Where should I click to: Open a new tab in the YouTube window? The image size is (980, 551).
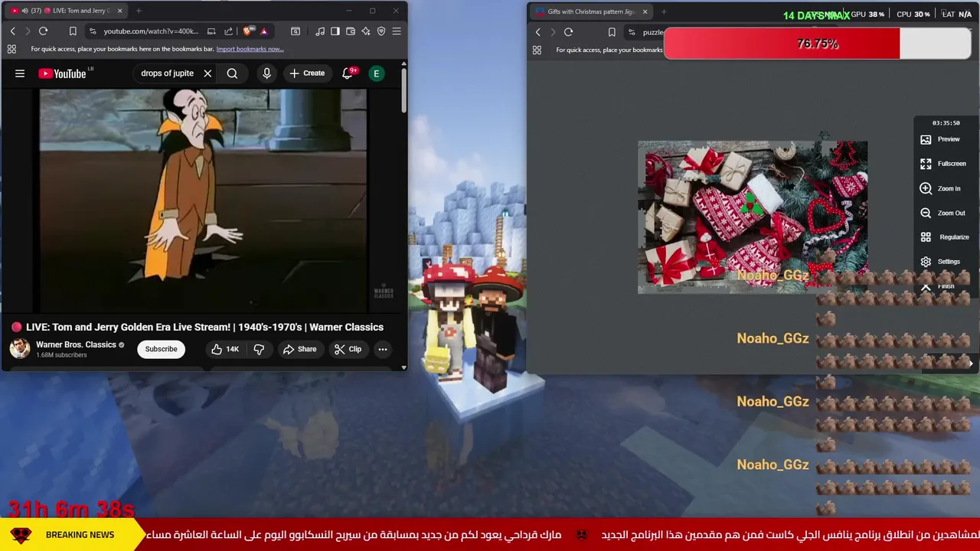point(139,11)
